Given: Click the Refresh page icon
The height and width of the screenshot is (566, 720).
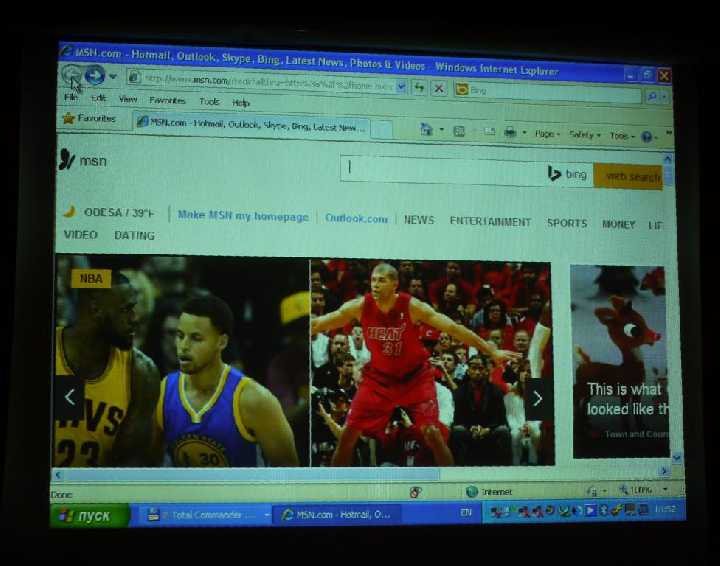Looking at the screenshot, I should 419,87.
